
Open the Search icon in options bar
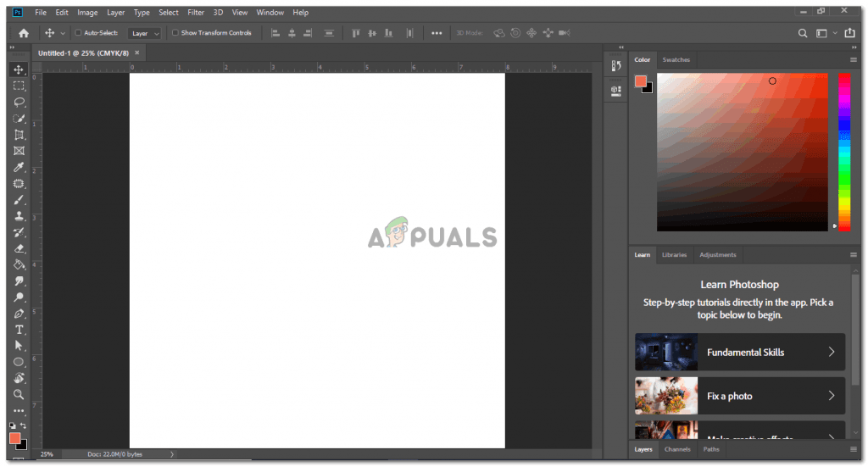pyautogui.click(x=802, y=33)
